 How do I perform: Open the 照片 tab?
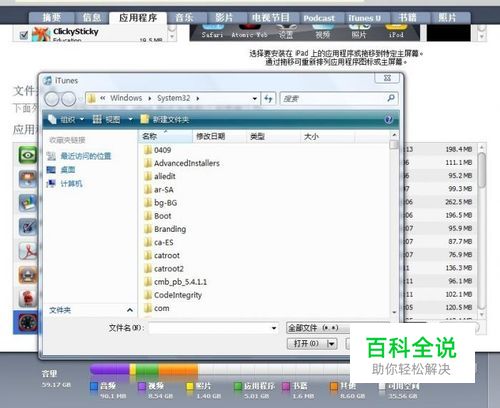click(x=447, y=18)
